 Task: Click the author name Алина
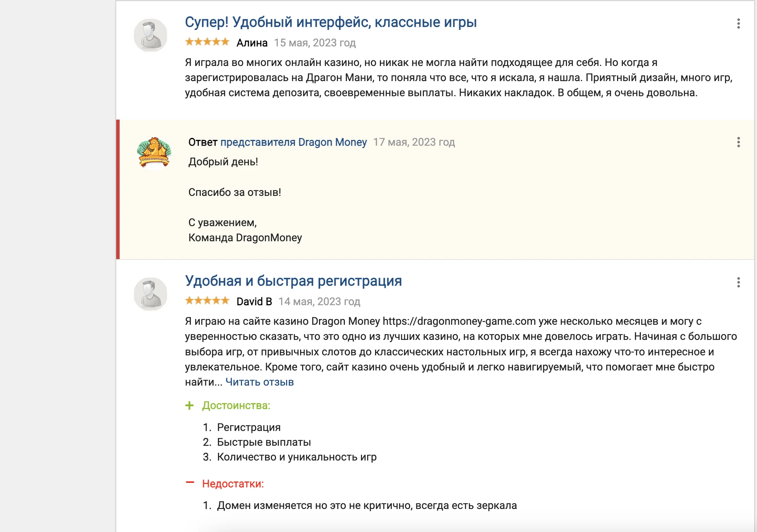[252, 43]
